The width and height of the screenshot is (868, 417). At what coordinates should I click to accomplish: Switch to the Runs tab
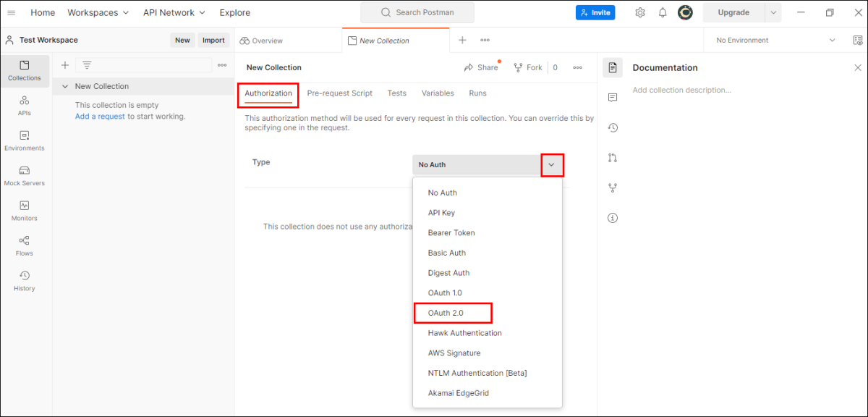tap(477, 93)
